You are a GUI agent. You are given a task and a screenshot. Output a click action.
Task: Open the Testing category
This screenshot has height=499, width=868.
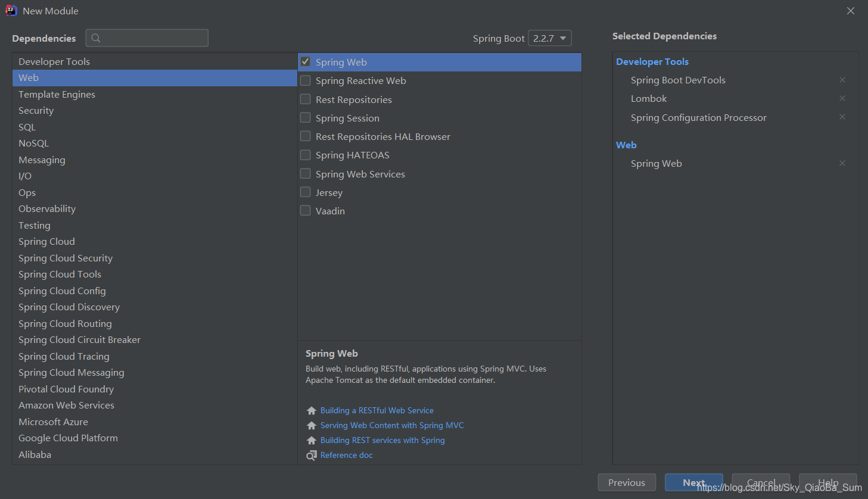pos(154,225)
